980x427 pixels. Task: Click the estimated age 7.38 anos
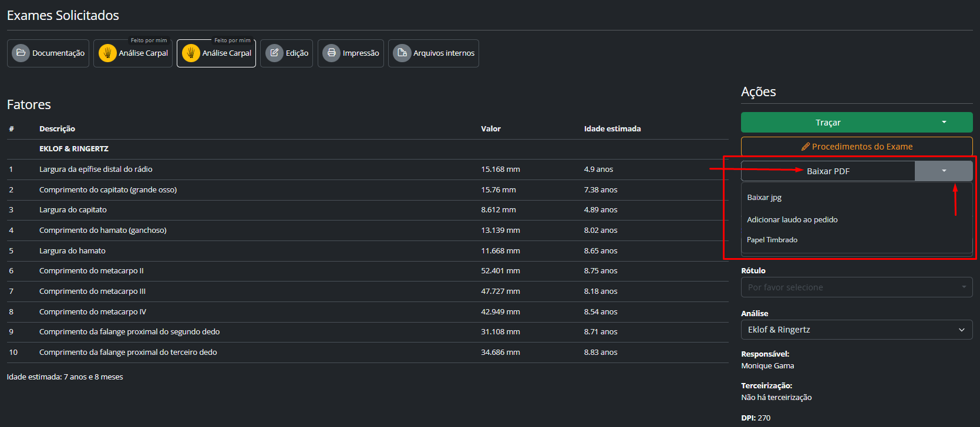[x=601, y=190]
